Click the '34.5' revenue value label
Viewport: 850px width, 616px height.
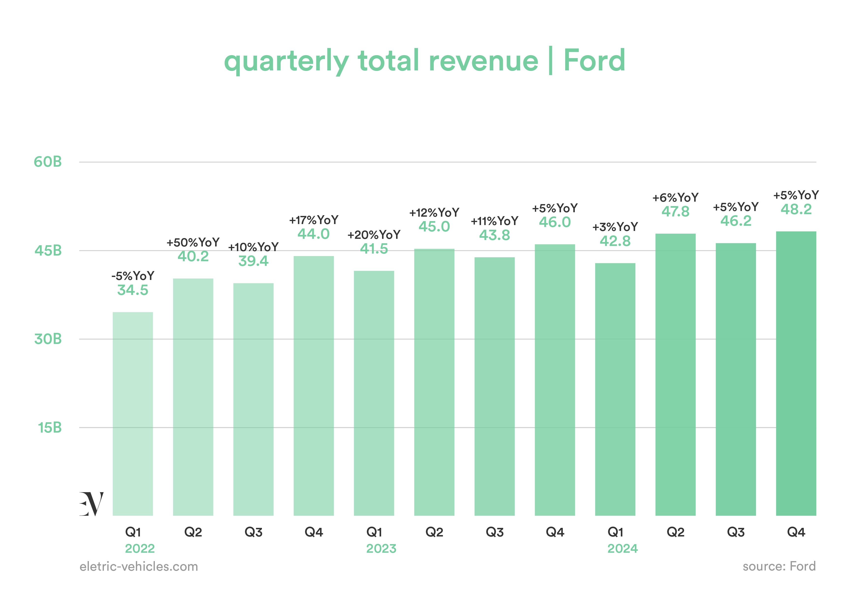(x=133, y=290)
